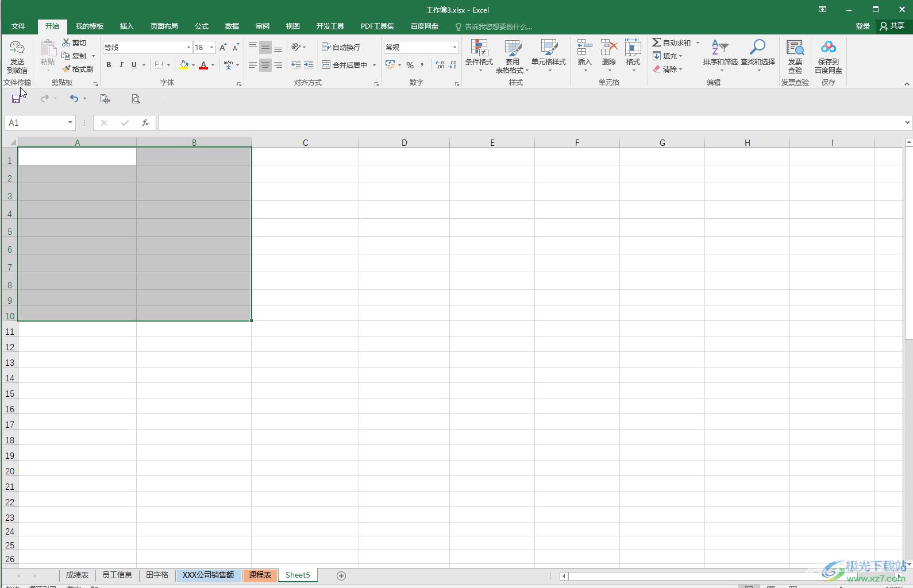Open Conditional Formatting (条件格式)
913x588 pixels.
pos(479,56)
